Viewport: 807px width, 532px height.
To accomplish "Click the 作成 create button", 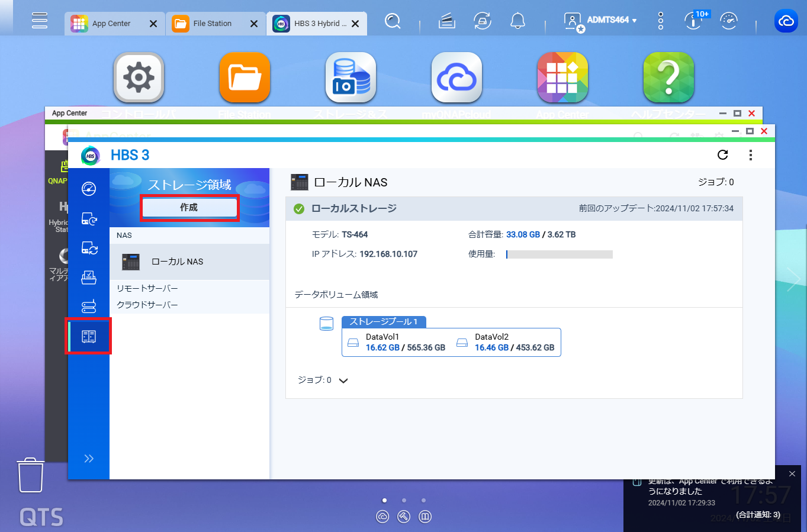I will tap(189, 208).
